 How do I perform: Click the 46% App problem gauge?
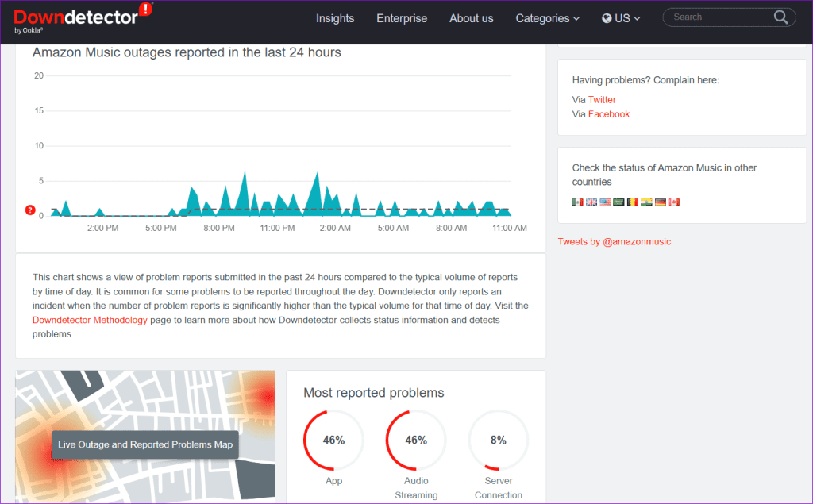pyautogui.click(x=334, y=441)
